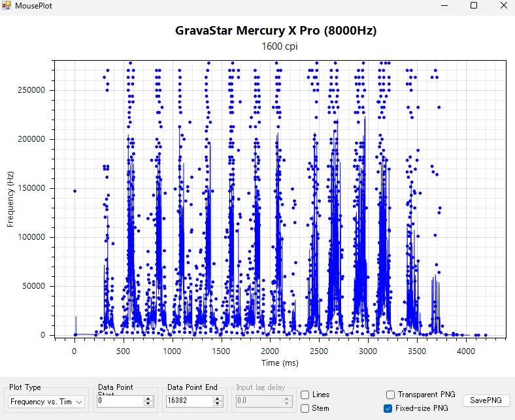Viewport: 515px width, 420px height.
Task: Increase Data Point Start with up arrow
Action: 148,398
